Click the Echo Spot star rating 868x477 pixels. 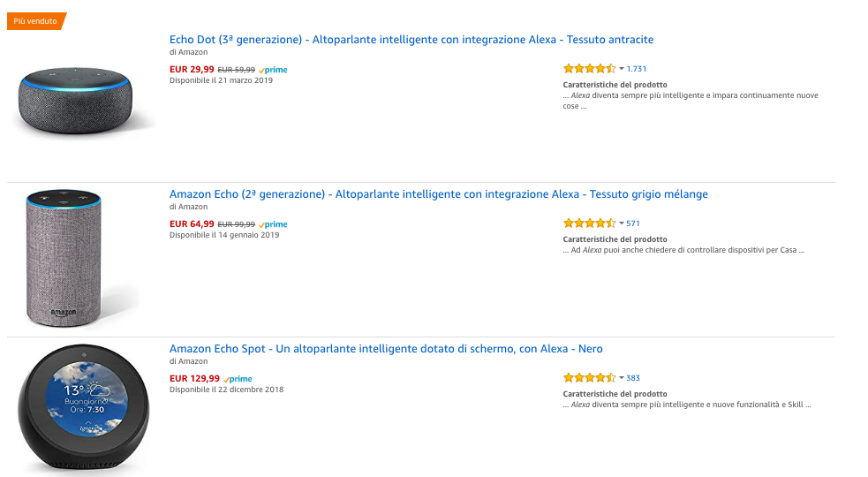589,377
